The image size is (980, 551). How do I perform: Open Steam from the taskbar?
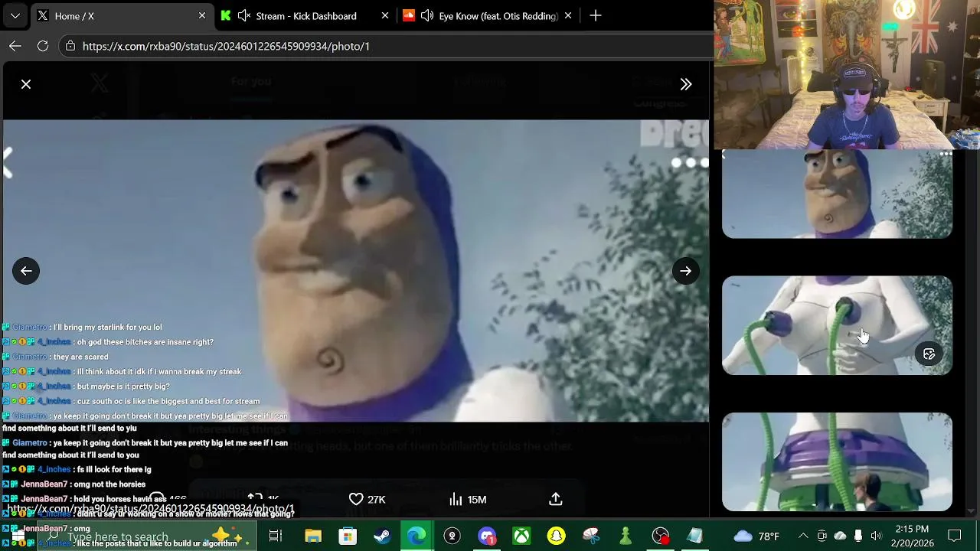(382, 536)
